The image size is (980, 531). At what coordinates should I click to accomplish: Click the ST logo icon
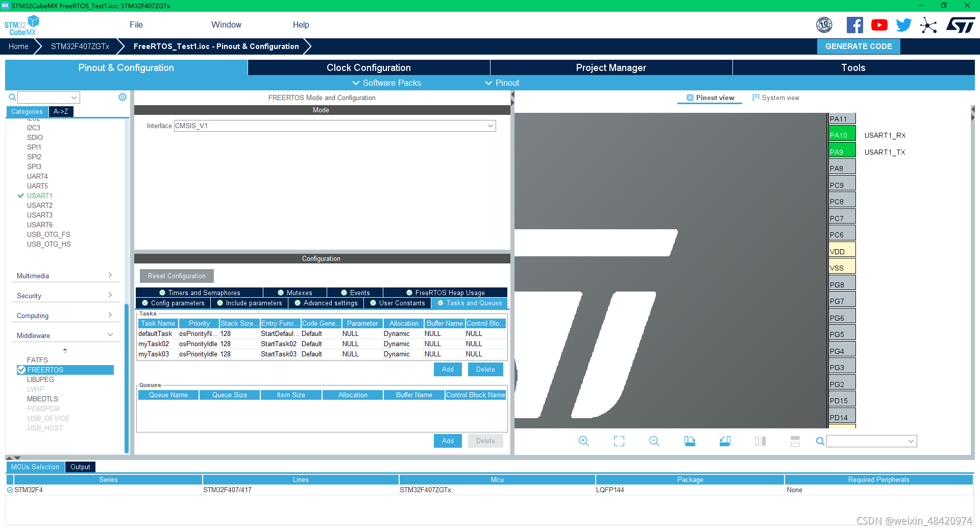coord(961,25)
